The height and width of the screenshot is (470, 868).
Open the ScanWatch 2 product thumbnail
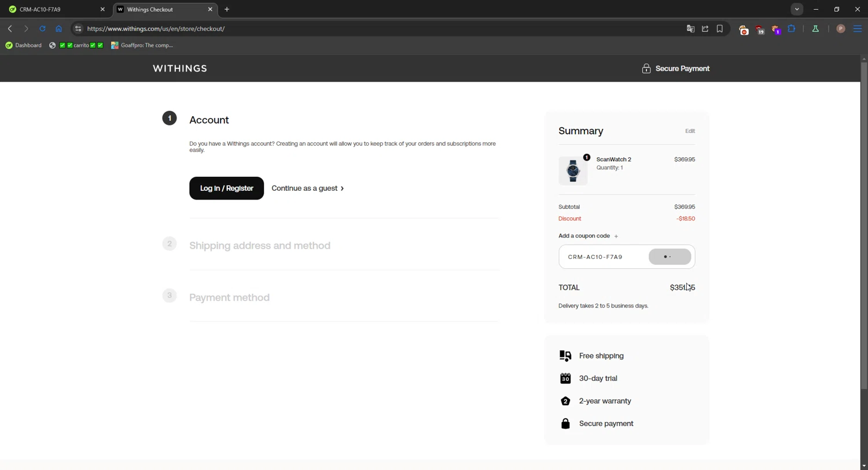[x=573, y=171]
